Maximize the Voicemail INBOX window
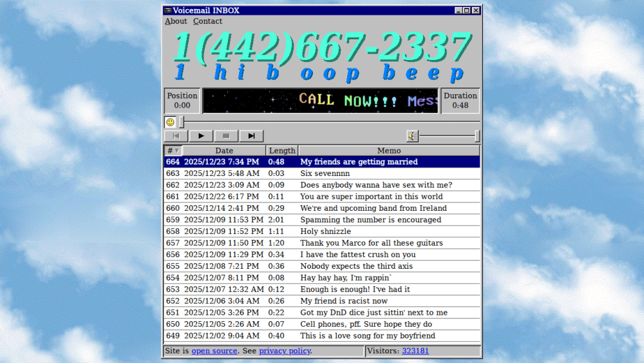This screenshot has width=644, height=363. click(x=466, y=11)
